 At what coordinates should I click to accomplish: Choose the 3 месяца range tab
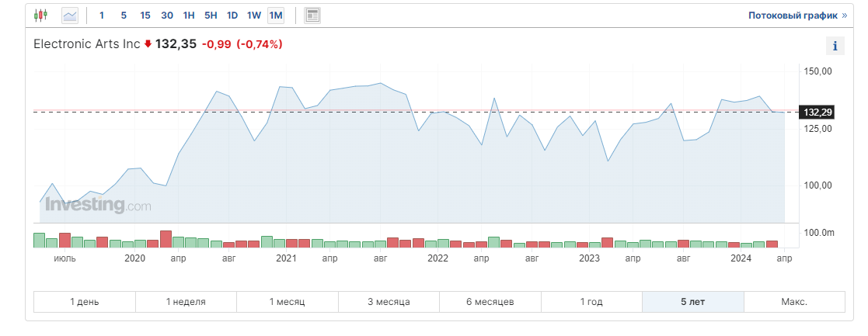[x=389, y=302]
